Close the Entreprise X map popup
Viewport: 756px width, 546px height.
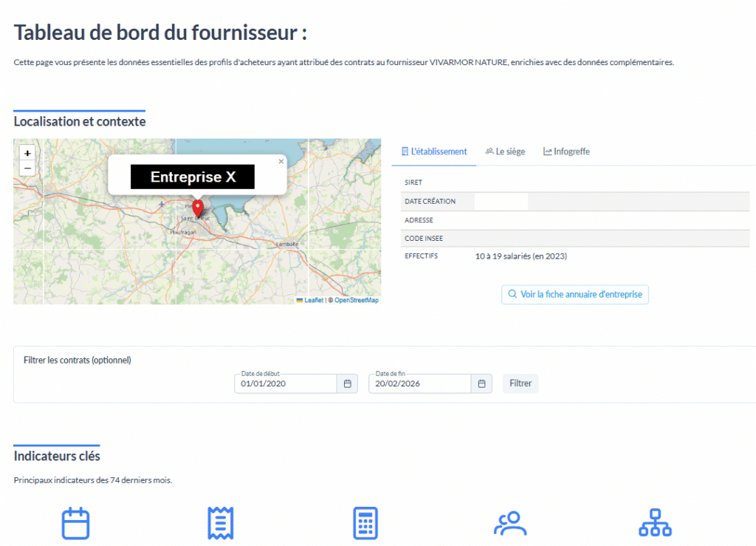281,161
